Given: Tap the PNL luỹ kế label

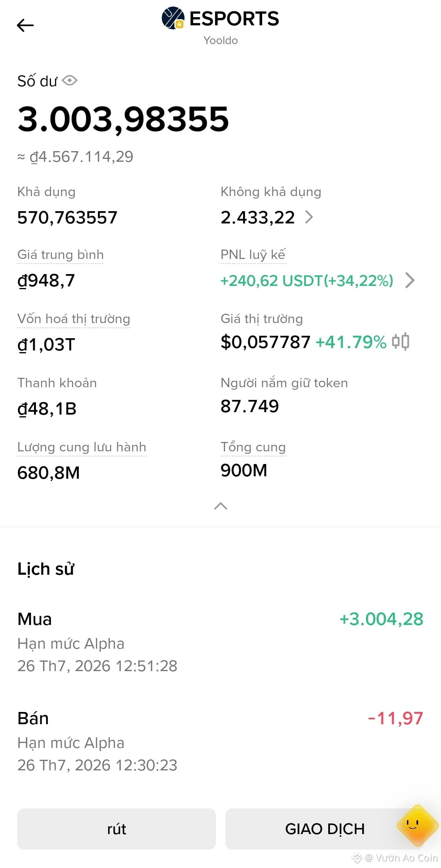Looking at the screenshot, I should [253, 254].
